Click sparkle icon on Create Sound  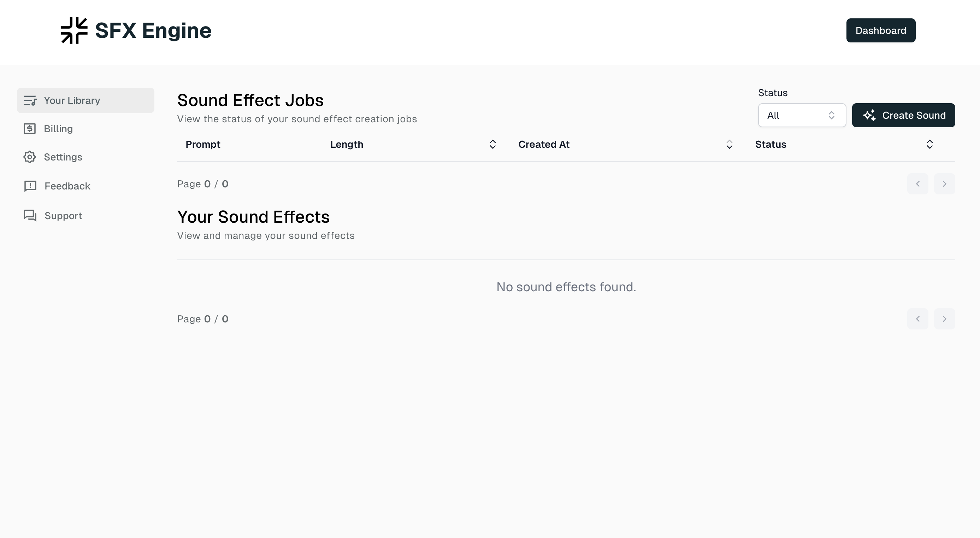coord(869,115)
